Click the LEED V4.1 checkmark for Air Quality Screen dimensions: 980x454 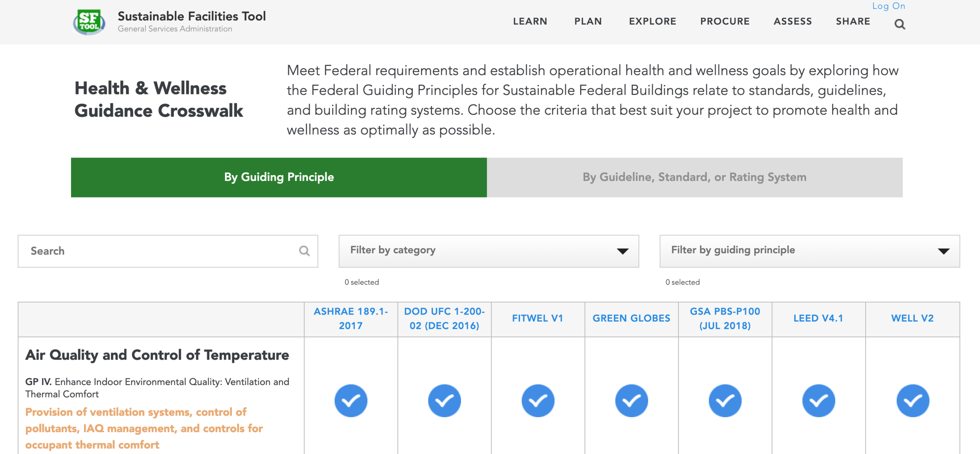click(x=818, y=400)
